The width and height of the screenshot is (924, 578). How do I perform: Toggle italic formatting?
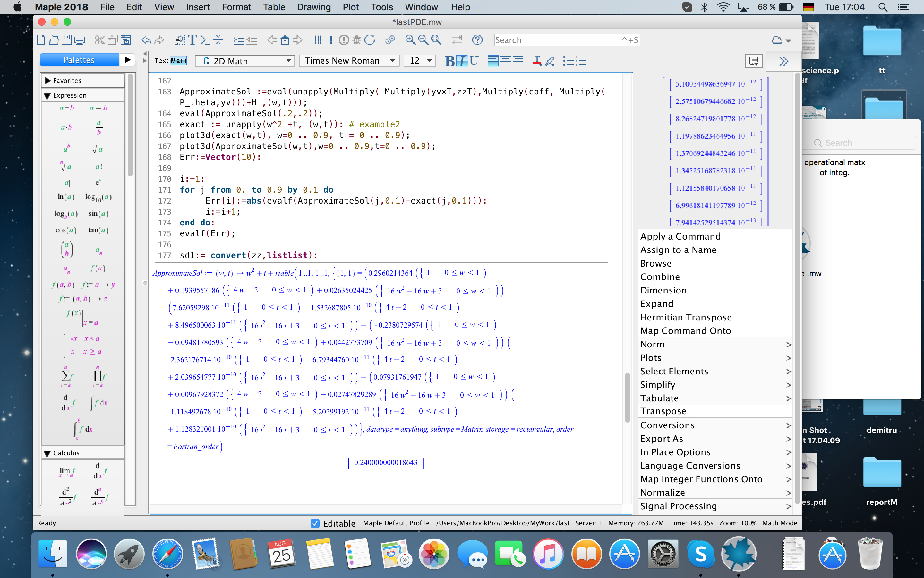462,61
